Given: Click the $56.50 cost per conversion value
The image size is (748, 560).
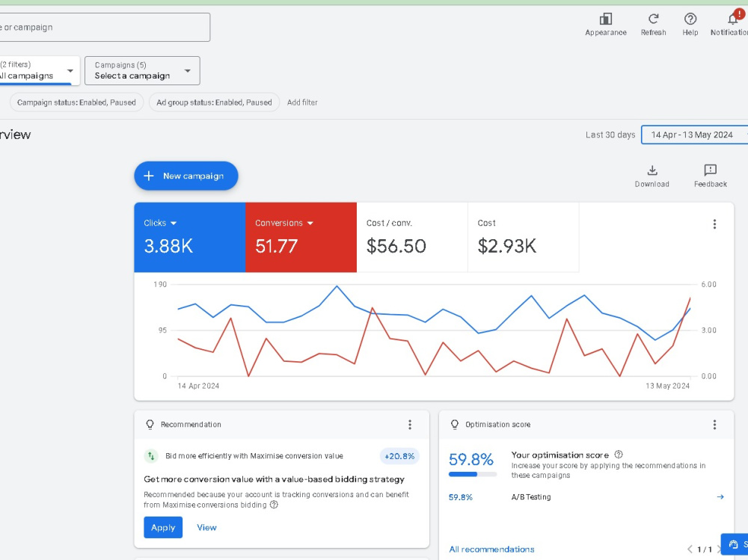Looking at the screenshot, I should coord(396,246).
